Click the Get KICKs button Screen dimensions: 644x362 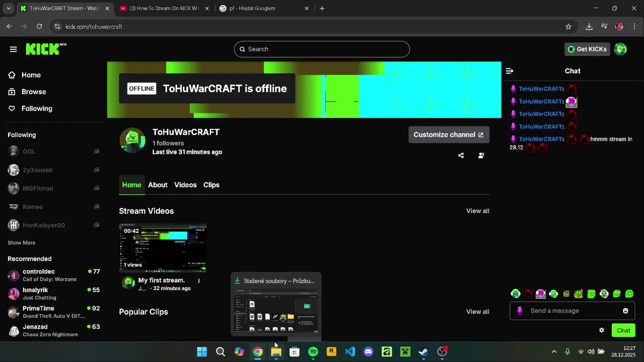pyautogui.click(x=587, y=49)
